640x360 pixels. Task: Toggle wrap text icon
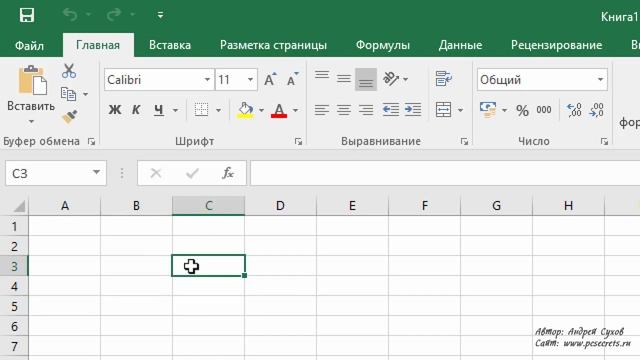coord(443,79)
